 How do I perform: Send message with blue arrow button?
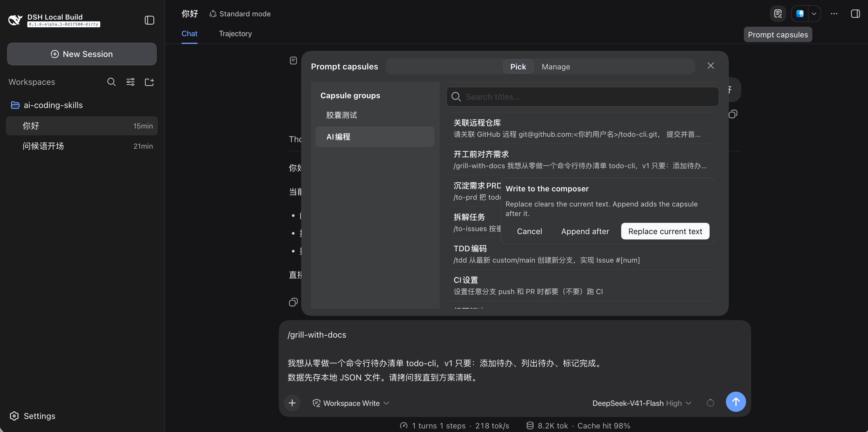pyautogui.click(x=736, y=402)
